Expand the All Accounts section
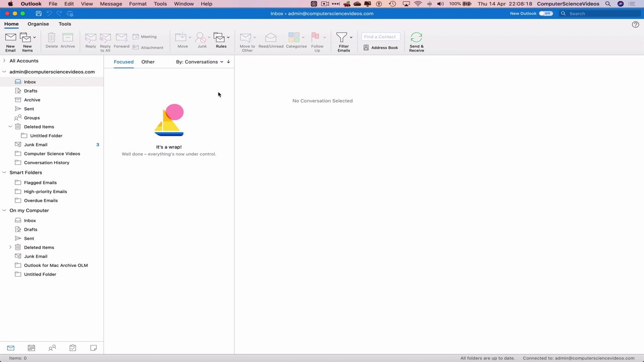Image resolution: width=644 pixels, height=362 pixels. click(5, 61)
